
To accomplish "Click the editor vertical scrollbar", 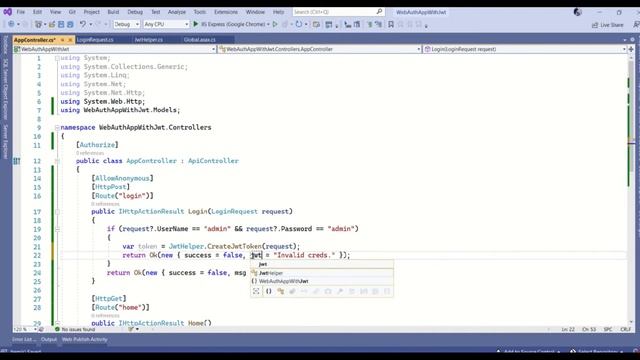I will (x=631, y=190).
